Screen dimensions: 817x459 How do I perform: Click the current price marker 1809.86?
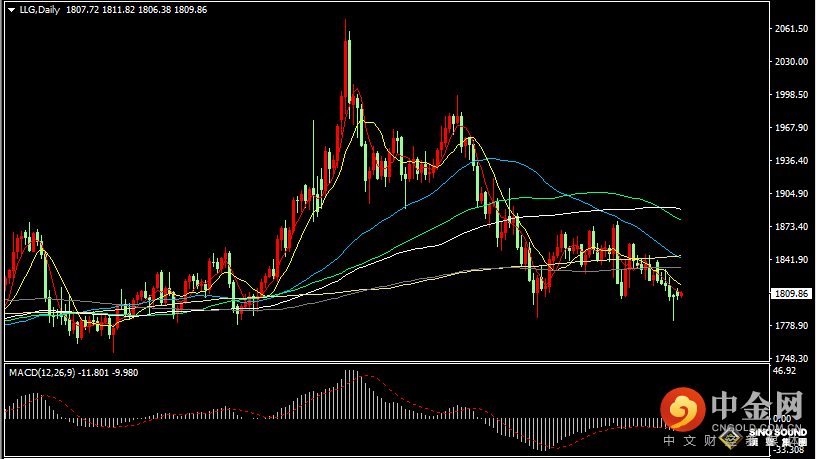coord(790,294)
